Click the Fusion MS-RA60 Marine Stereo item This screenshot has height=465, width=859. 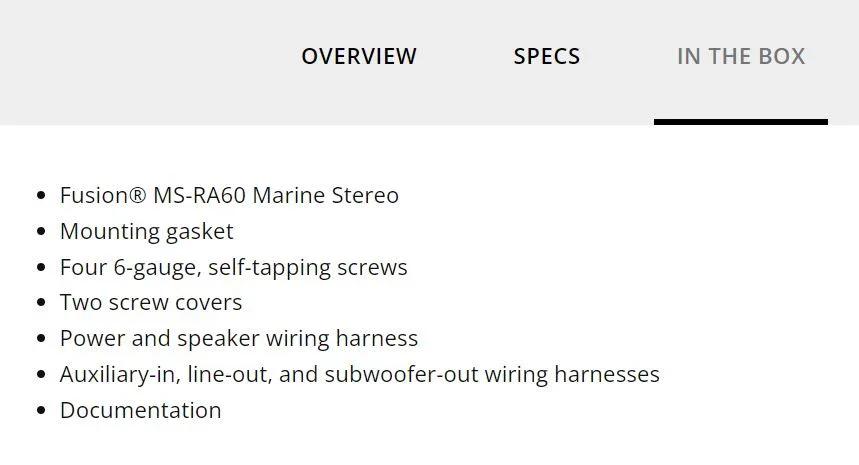pyautogui.click(x=229, y=195)
